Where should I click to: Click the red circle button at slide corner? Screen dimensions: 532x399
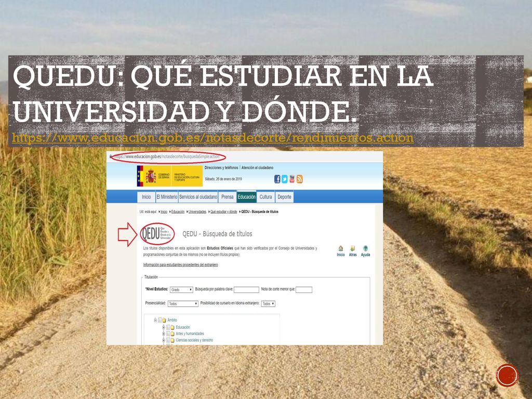507,376
